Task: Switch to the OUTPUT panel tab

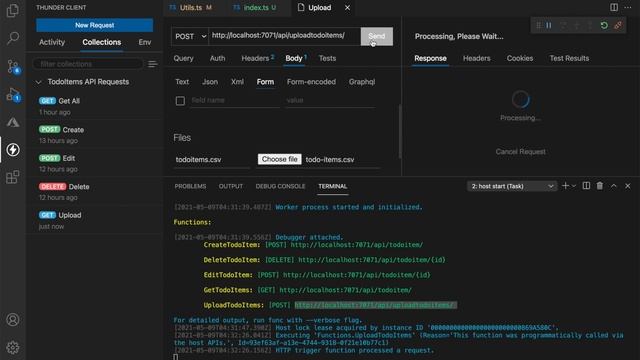Action: coord(231,186)
